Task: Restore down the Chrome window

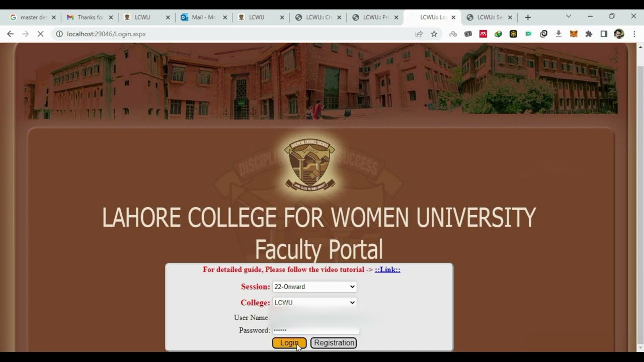Action: 612,16
